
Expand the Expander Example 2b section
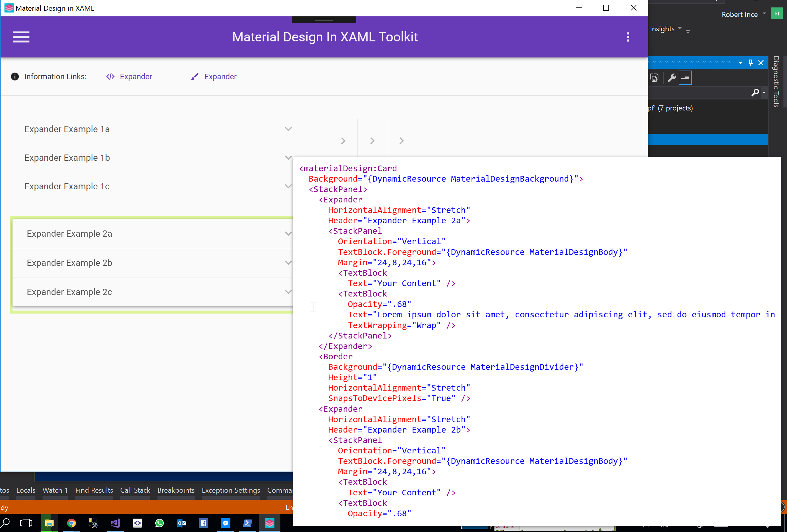tap(288, 263)
